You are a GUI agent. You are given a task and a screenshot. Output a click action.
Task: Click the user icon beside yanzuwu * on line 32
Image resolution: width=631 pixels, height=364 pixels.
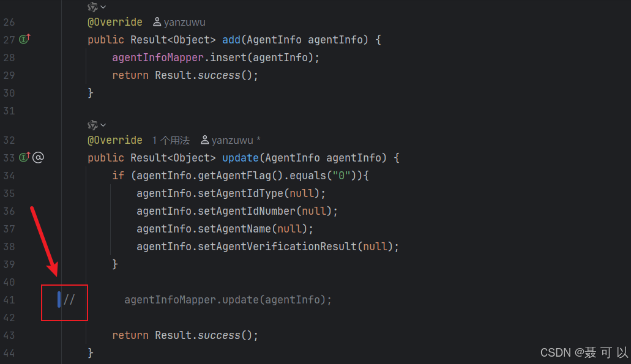tap(205, 139)
